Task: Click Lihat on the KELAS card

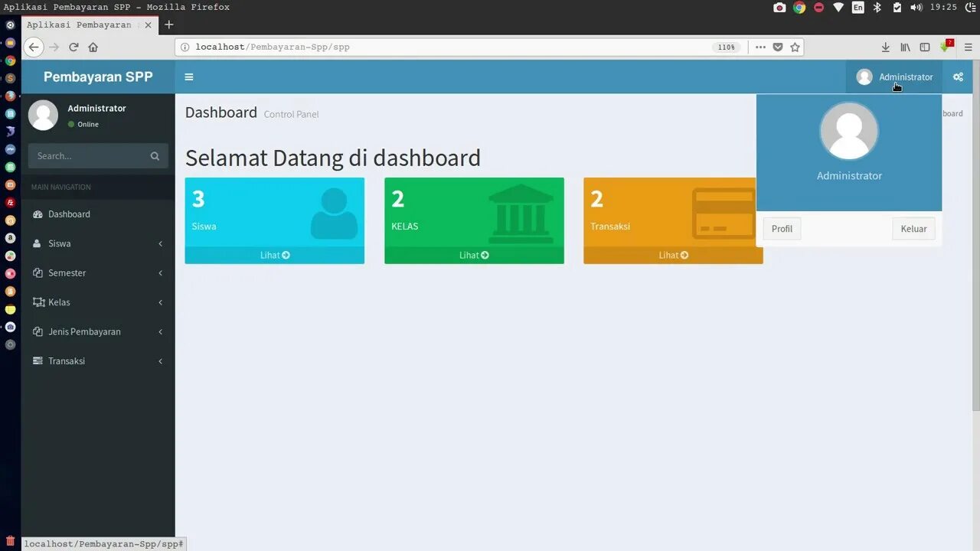Action: pos(474,255)
